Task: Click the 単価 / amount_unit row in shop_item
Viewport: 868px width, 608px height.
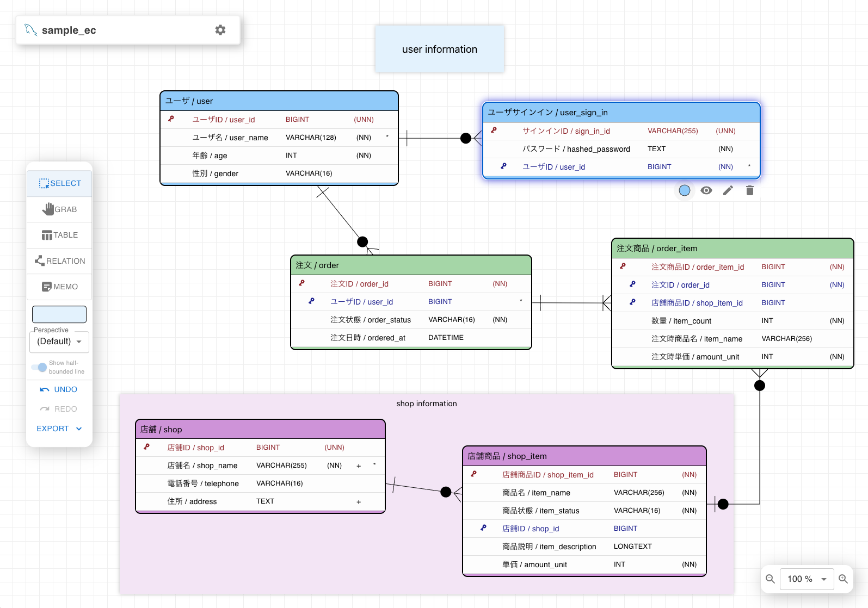Action: 584,564
